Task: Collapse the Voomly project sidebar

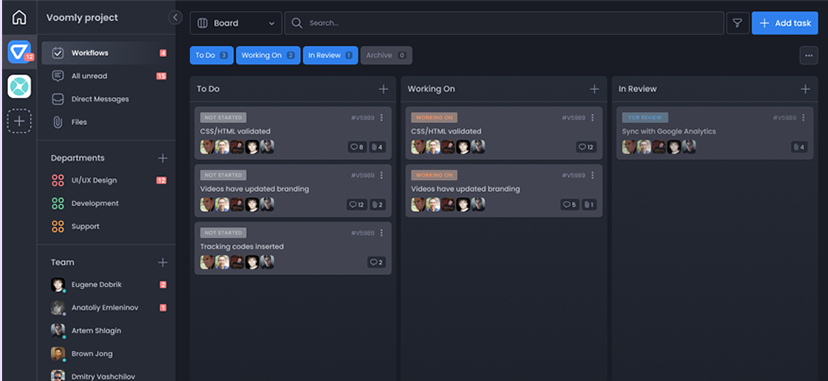Action: 175,17
